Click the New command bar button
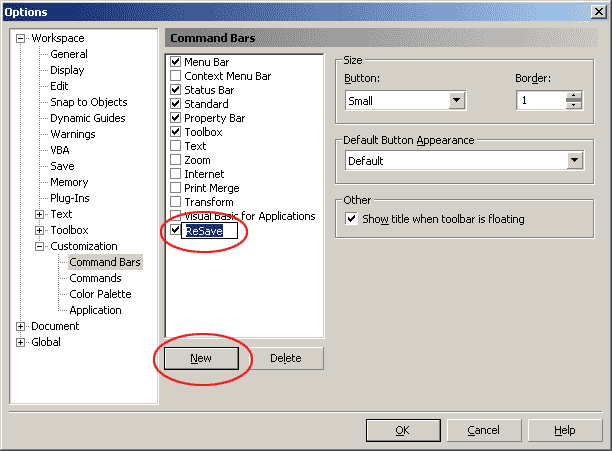The image size is (612, 451). [x=201, y=358]
